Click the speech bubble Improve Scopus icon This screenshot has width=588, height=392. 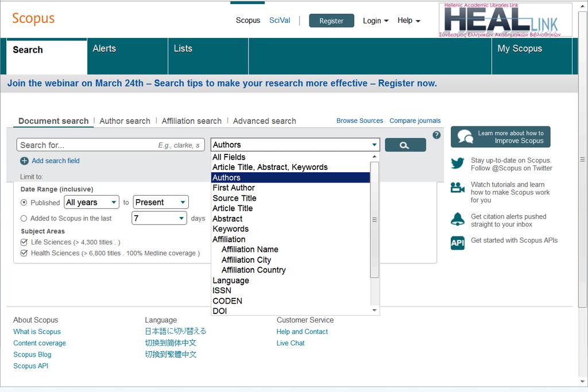(x=465, y=137)
